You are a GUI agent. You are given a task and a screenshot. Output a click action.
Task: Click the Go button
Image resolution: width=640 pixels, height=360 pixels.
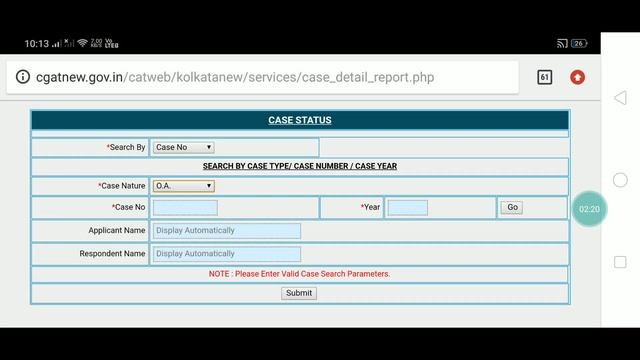coord(512,207)
